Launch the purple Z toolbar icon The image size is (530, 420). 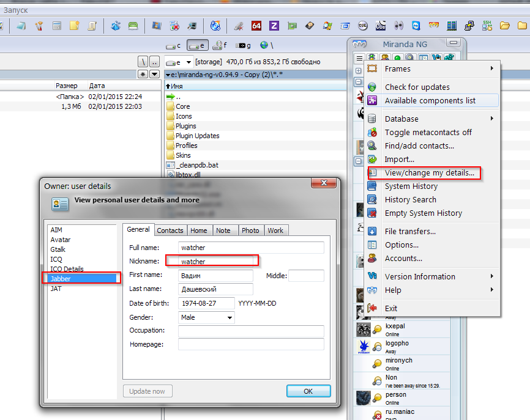pyautogui.click(x=274, y=26)
